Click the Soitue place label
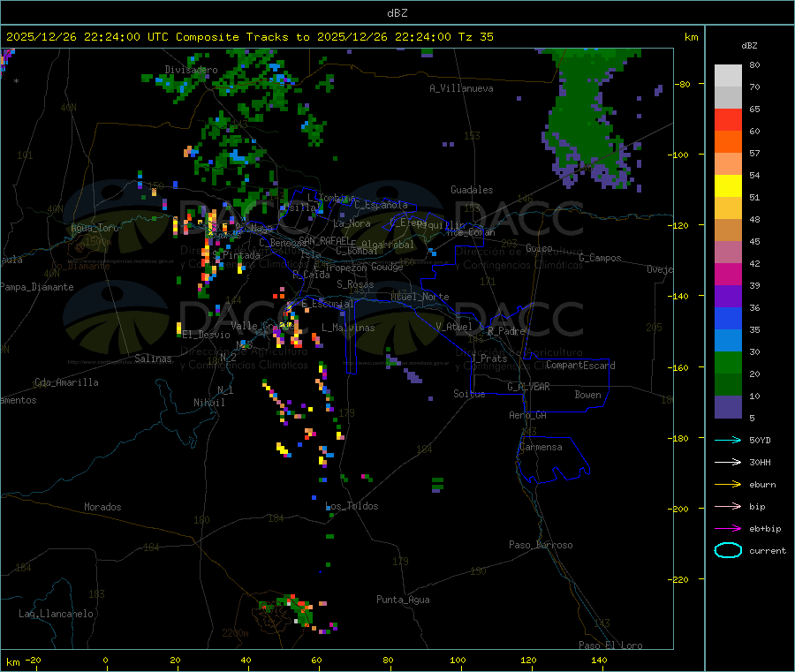This screenshot has height=672, width=795. (x=469, y=394)
